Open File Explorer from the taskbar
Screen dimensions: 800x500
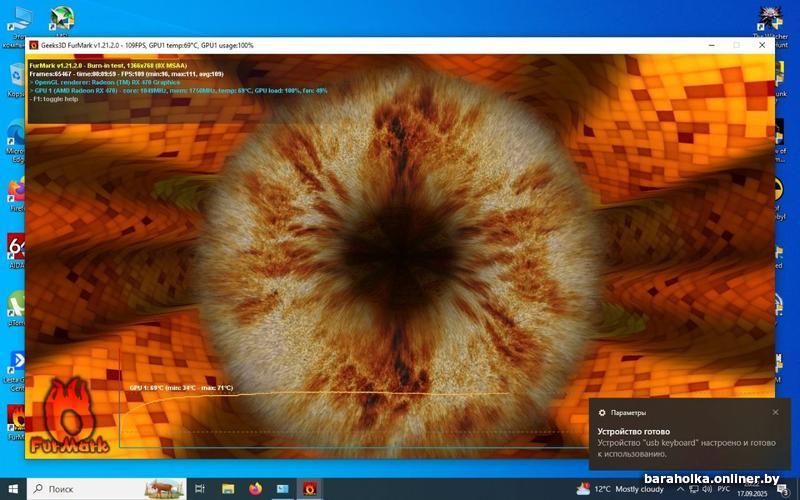228,489
